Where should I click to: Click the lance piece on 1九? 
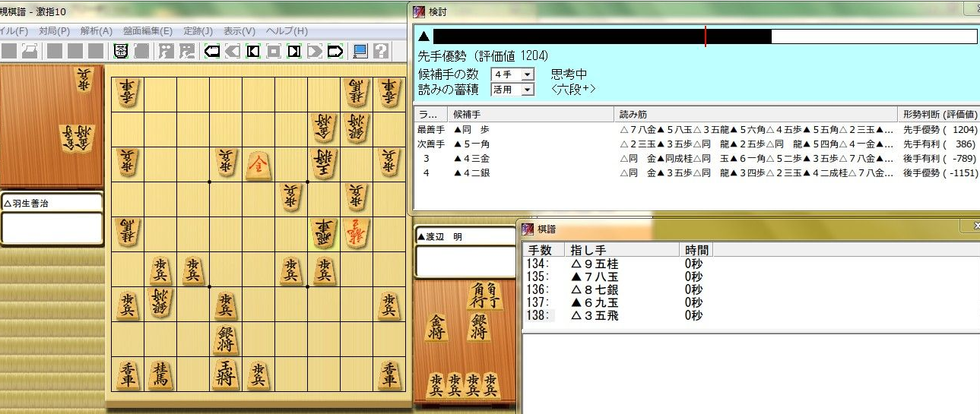pos(389,374)
